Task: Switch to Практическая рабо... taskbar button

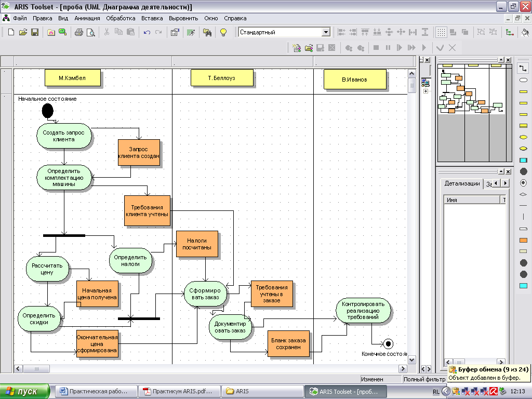Action: pyautogui.click(x=96, y=391)
